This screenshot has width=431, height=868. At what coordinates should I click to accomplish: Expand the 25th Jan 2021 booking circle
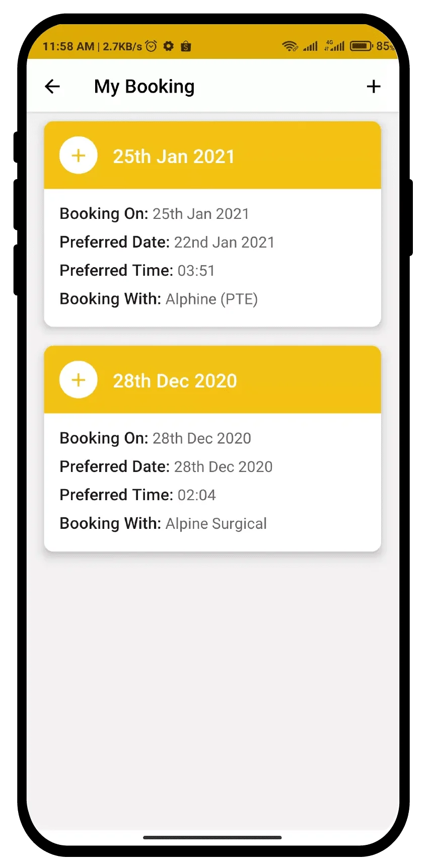tap(78, 155)
